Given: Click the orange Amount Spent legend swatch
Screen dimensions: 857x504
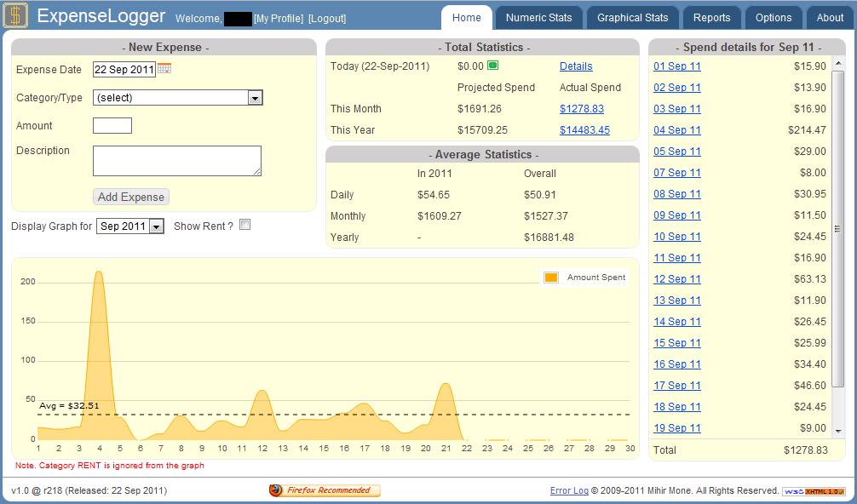Looking at the screenshot, I should [551, 278].
